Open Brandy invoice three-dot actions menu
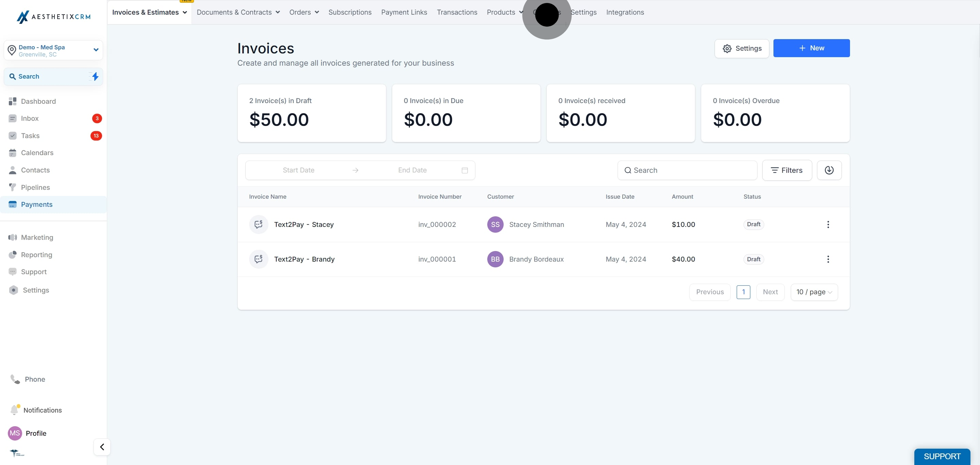This screenshot has width=980, height=465. (x=828, y=259)
